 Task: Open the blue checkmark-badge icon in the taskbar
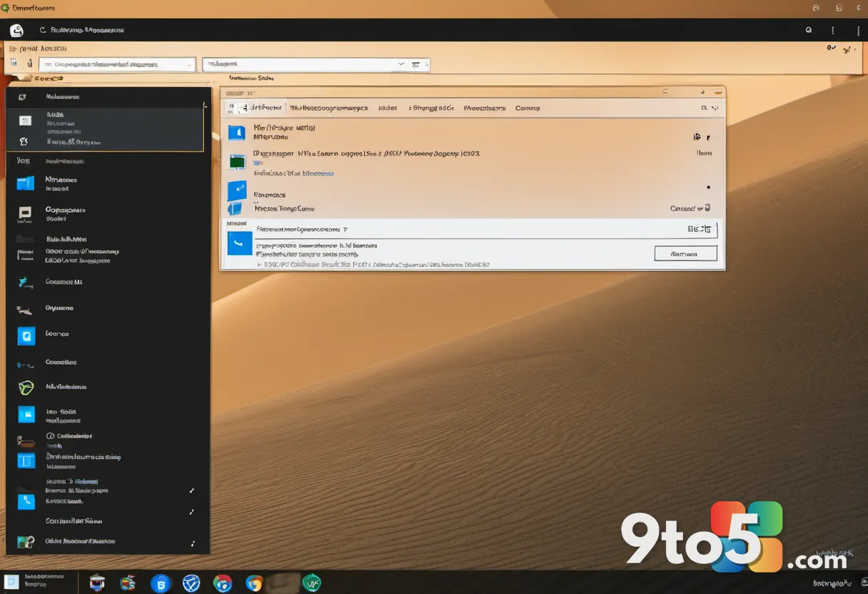(x=191, y=583)
